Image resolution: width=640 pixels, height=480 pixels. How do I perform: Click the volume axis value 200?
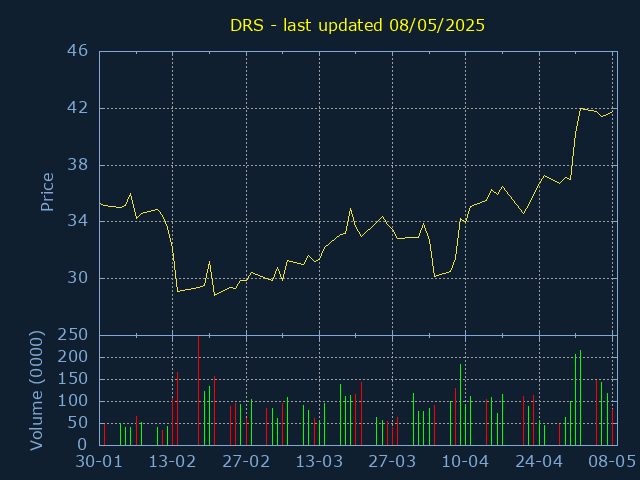click(x=72, y=357)
